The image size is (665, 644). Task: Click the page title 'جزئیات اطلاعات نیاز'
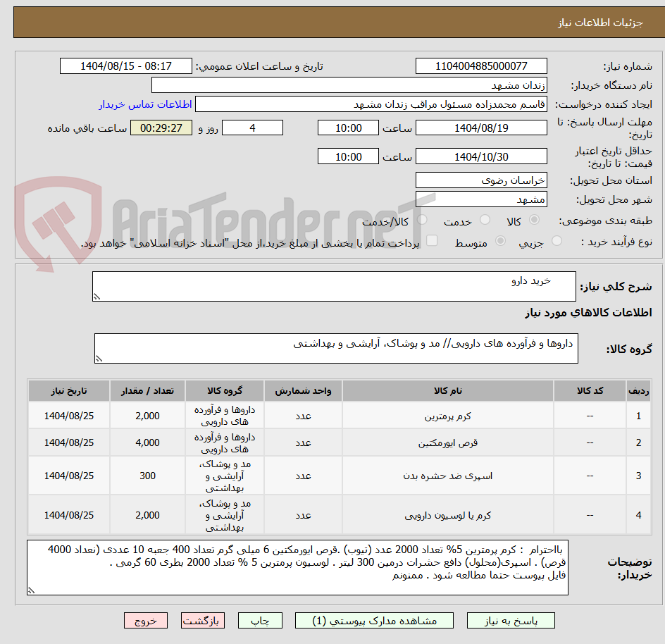[600, 23]
